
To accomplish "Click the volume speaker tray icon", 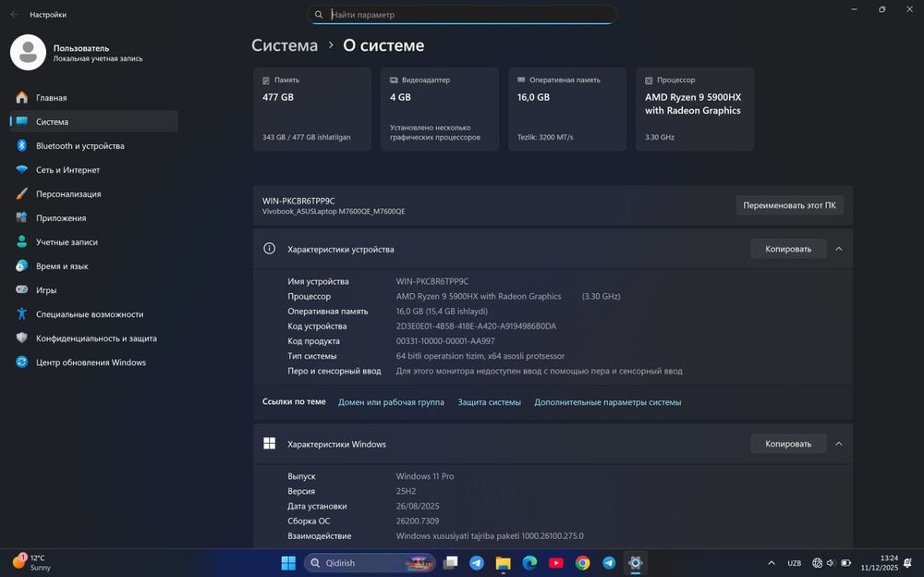I will pyautogui.click(x=831, y=563).
